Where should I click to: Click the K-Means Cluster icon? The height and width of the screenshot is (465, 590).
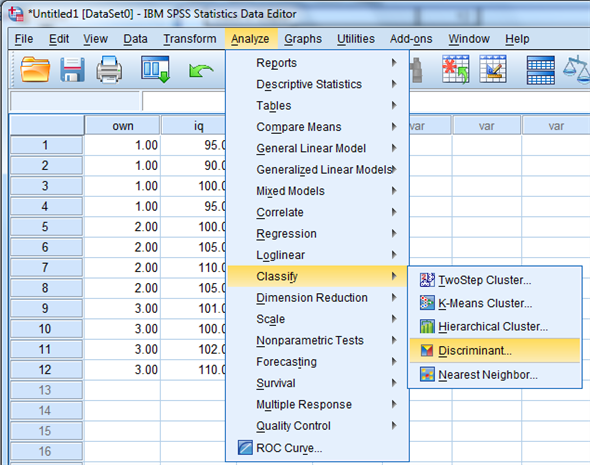(x=427, y=303)
